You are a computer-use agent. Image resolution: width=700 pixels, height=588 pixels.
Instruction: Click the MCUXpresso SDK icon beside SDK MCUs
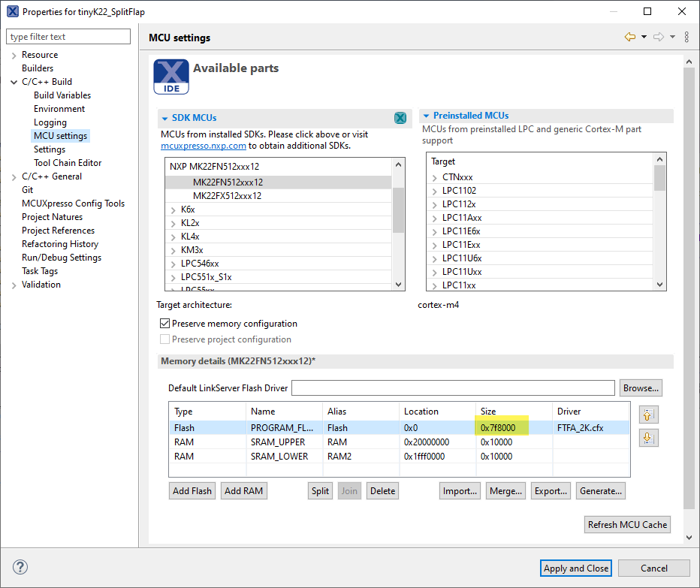click(x=400, y=118)
